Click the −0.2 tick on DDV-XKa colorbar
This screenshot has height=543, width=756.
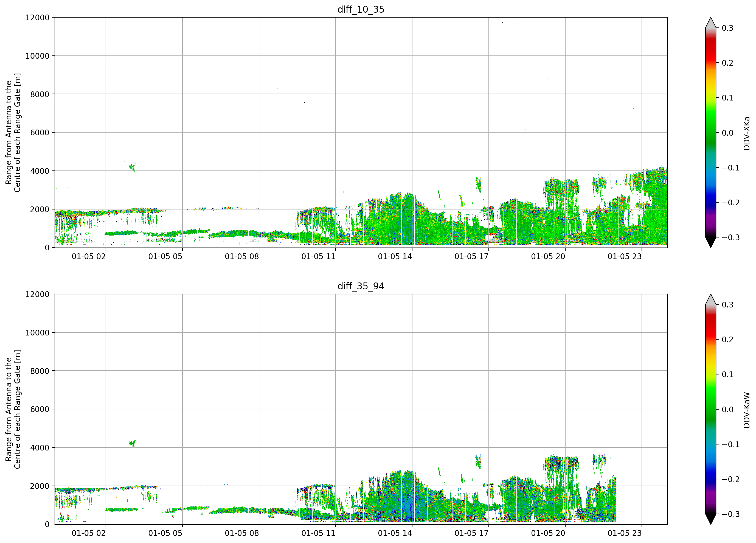[731, 203]
